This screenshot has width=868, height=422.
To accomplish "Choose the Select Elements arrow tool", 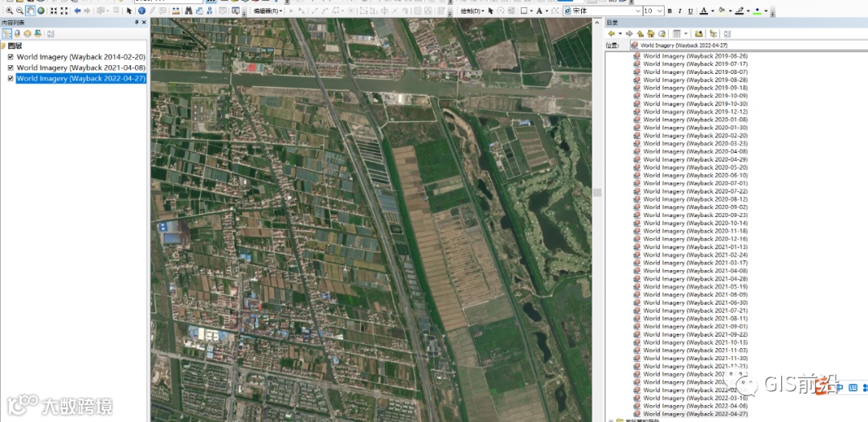I will pyautogui.click(x=129, y=10).
